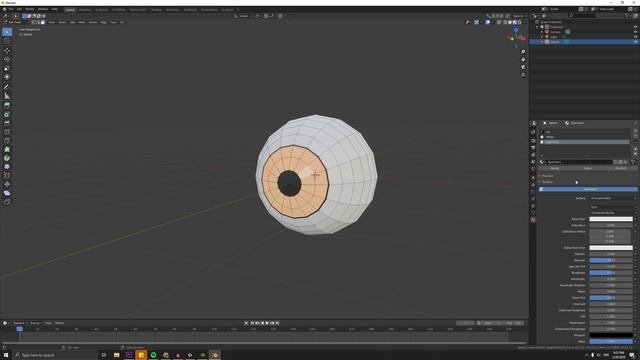Add a new material slot with plus button
The image size is (640, 360).
pyautogui.click(x=635, y=132)
